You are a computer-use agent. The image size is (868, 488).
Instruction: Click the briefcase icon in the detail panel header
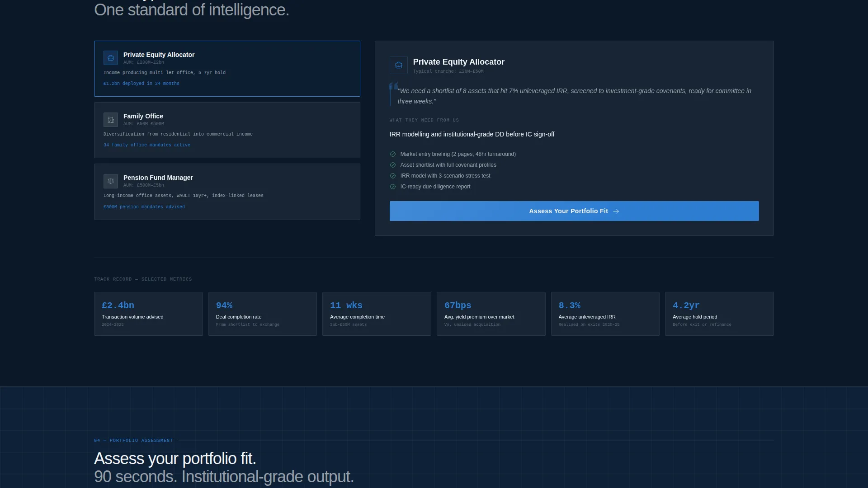click(x=399, y=65)
